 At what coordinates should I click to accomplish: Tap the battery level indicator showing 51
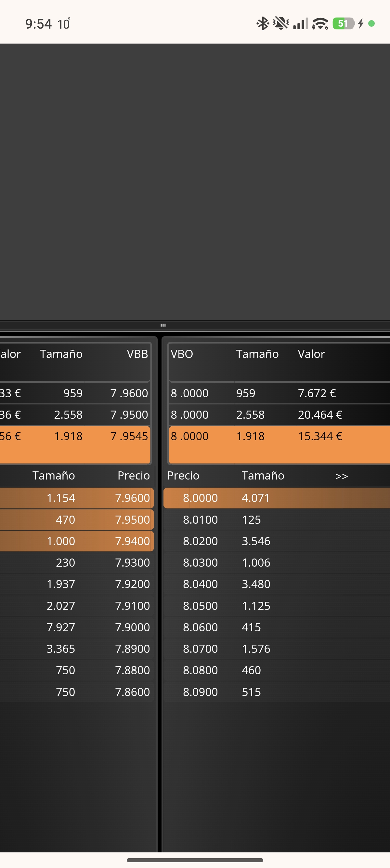(343, 24)
